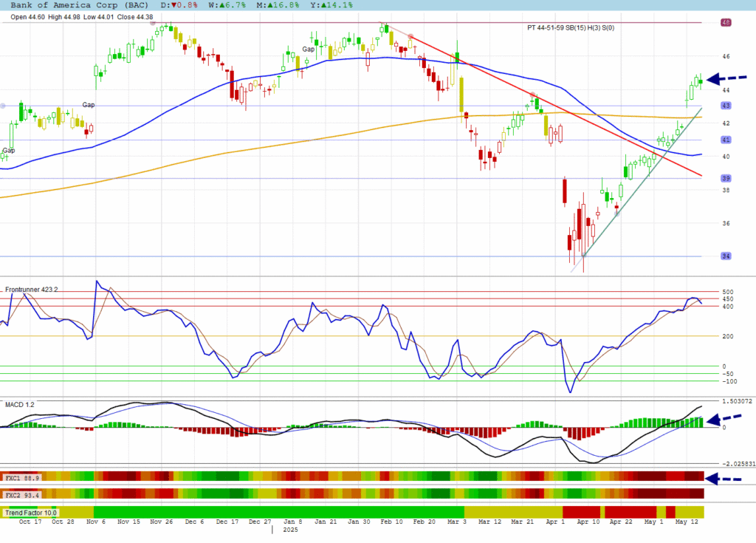Click the Mar 21 date label

click(x=523, y=522)
